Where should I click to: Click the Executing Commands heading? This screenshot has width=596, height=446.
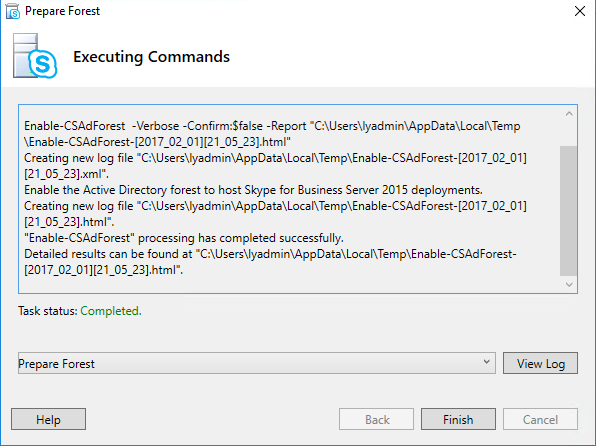[151, 57]
